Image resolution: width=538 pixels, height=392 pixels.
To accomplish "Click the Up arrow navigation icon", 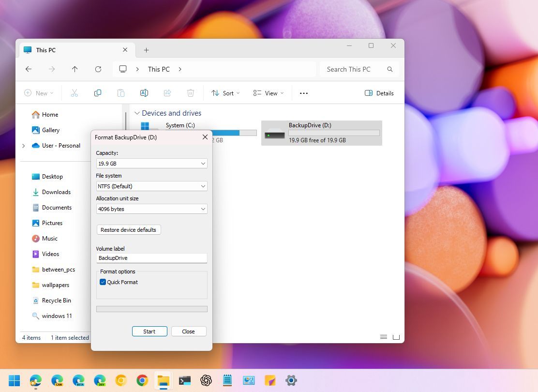I will [x=75, y=69].
